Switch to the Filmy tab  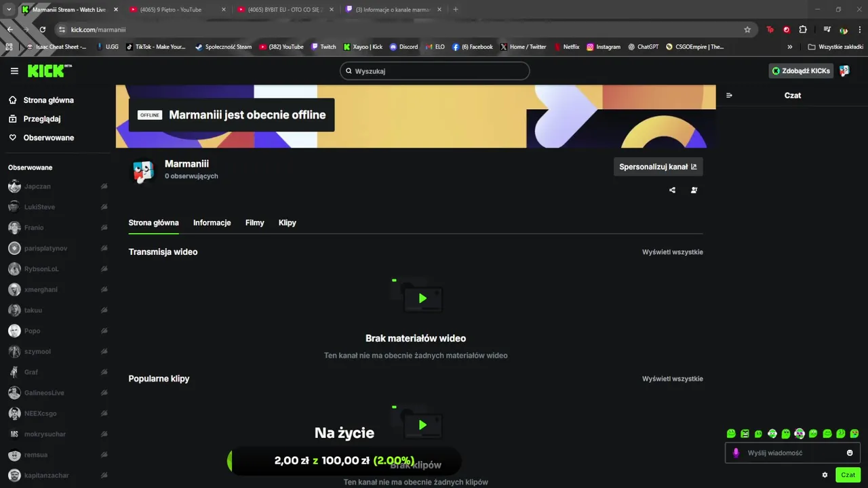[x=254, y=223]
